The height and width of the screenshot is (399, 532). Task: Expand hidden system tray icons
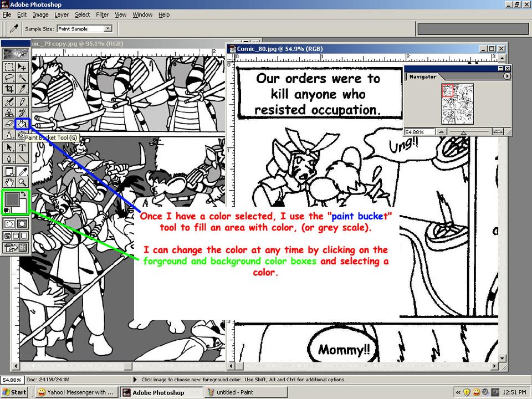(x=458, y=392)
